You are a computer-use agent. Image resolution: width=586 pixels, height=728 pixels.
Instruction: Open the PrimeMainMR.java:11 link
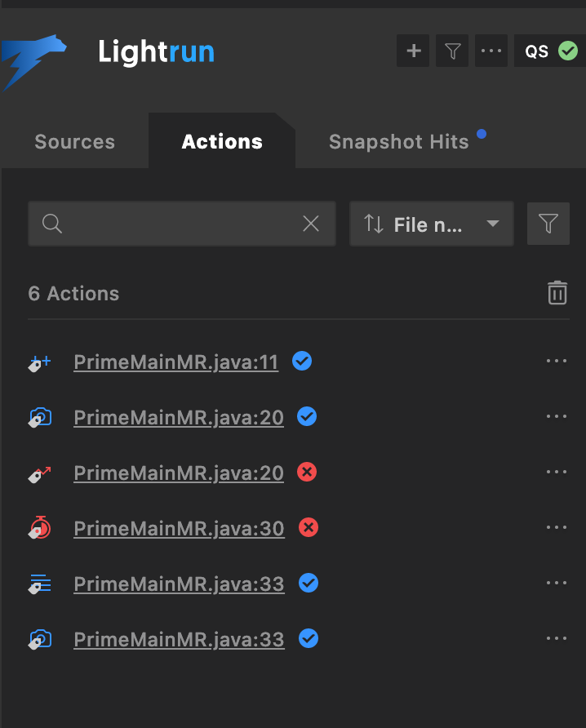point(175,362)
